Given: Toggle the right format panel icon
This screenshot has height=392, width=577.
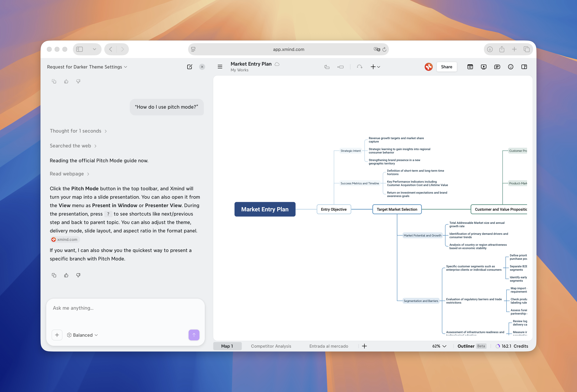Looking at the screenshot, I should point(524,67).
